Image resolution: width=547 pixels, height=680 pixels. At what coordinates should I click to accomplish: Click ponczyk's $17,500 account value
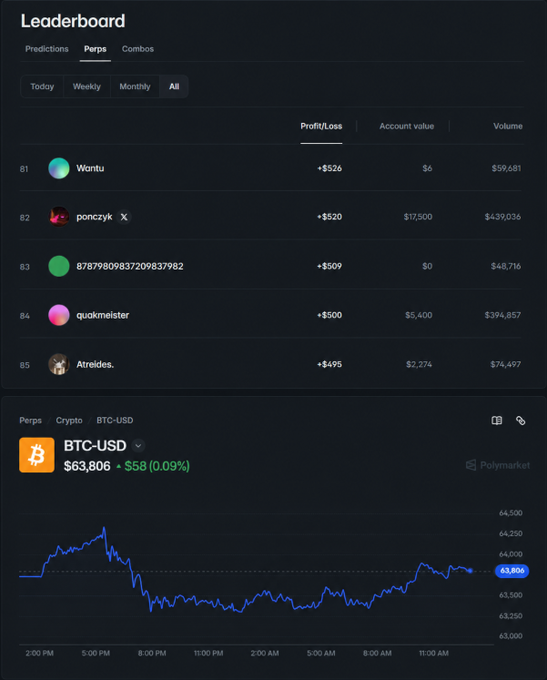[418, 217]
